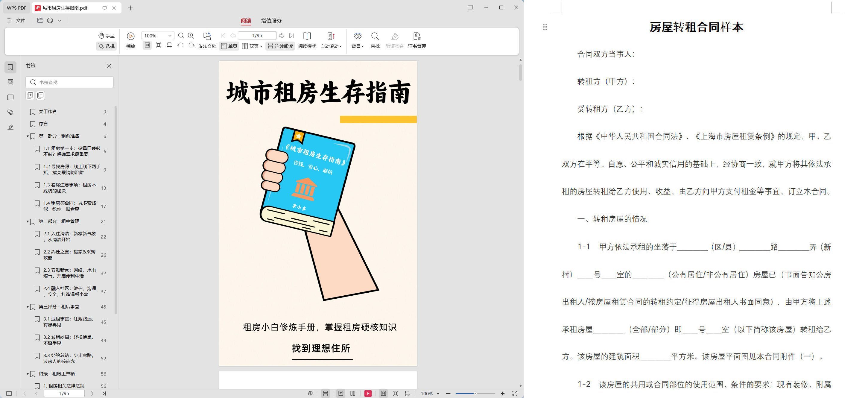The image size is (868, 398).
Task: Open the comments panel in the left sidebar
Action: [x=10, y=97]
